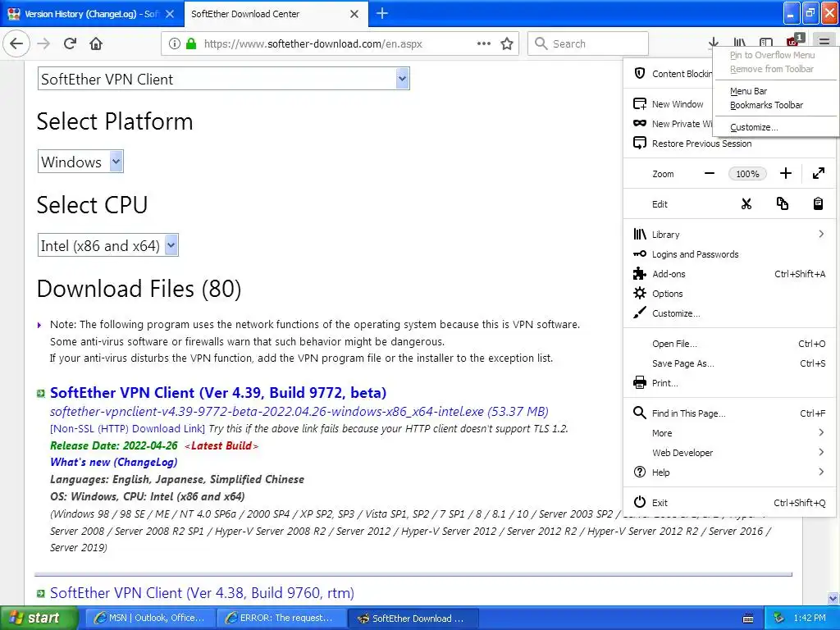This screenshot has width=840, height=630.
Task: Toggle Bookmarks Toolbar in context menu
Action: (776, 105)
